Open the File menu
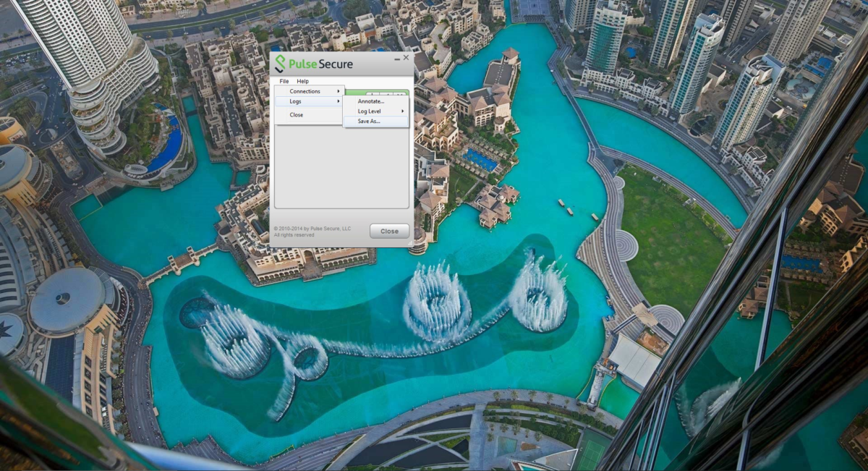868x471 pixels. (x=284, y=81)
